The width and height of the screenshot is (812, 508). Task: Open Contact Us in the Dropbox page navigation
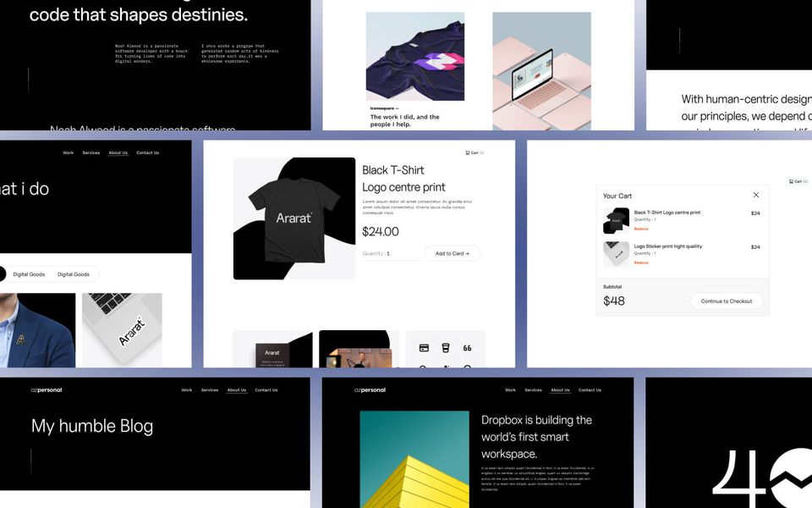point(590,389)
